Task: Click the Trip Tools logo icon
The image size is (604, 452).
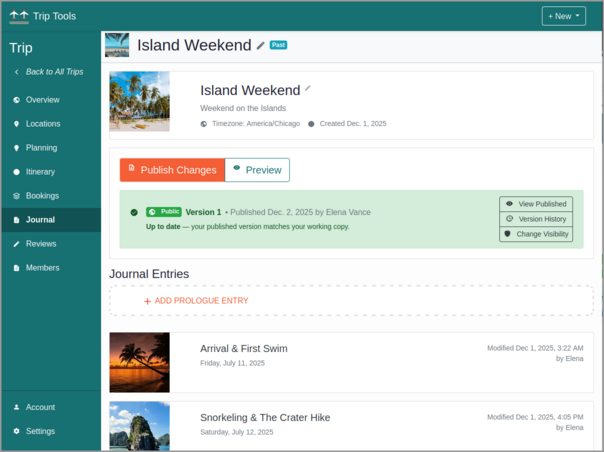Action: click(19, 16)
